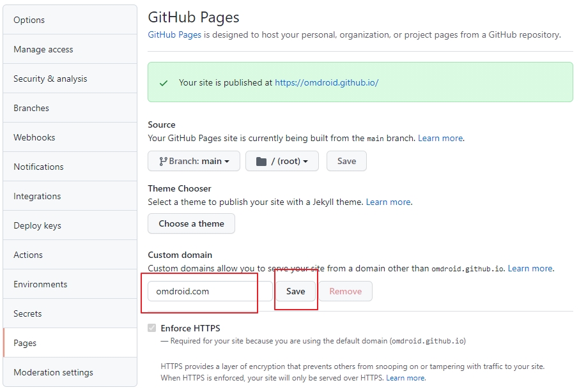Click the green checkmark icon in published banner
Image resolution: width=579 pixels, height=392 pixels.
coord(164,83)
